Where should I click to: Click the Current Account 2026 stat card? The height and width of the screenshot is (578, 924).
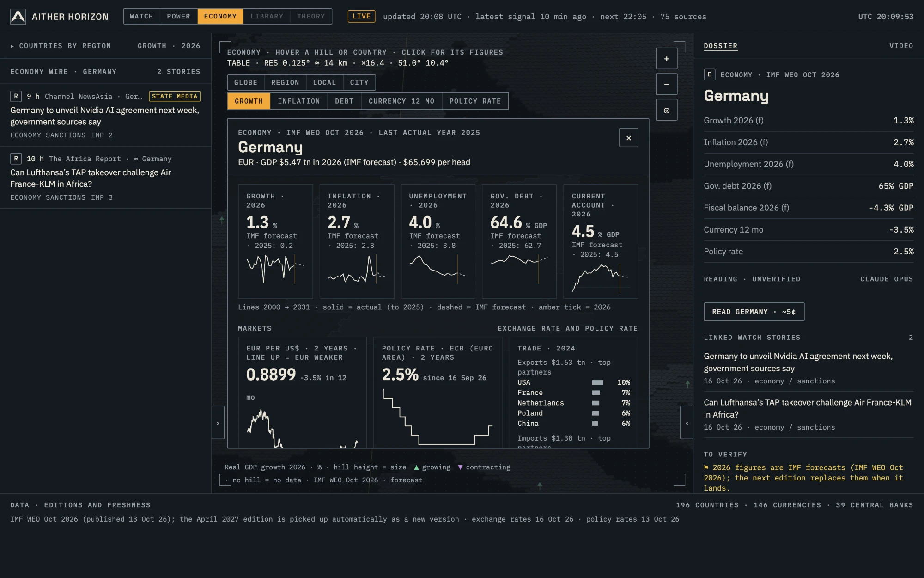pyautogui.click(x=601, y=241)
